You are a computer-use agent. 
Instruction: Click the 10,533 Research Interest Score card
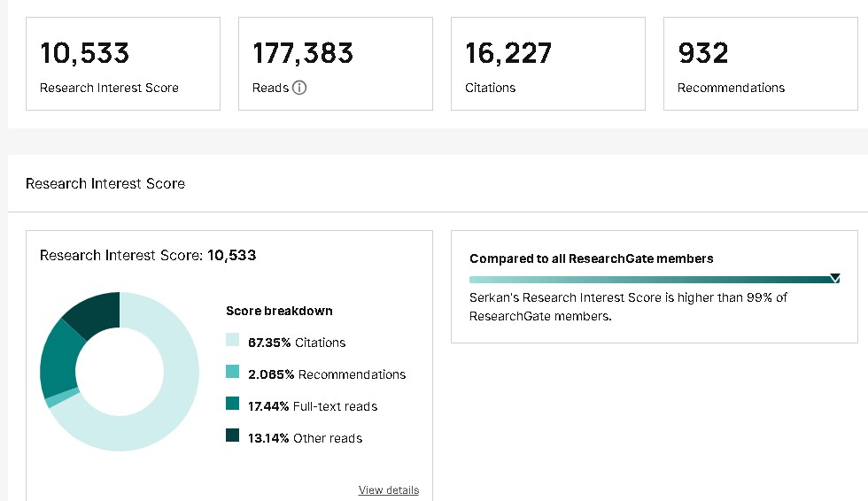[x=123, y=64]
